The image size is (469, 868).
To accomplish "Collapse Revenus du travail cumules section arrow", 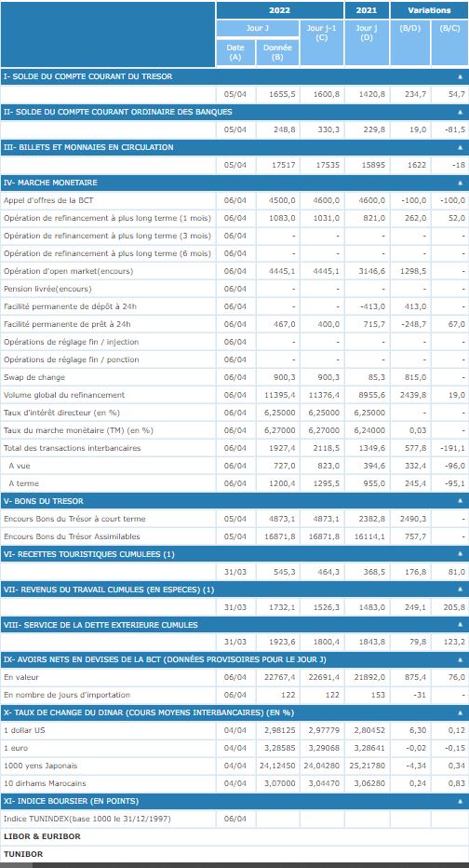I will click(x=460, y=590).
